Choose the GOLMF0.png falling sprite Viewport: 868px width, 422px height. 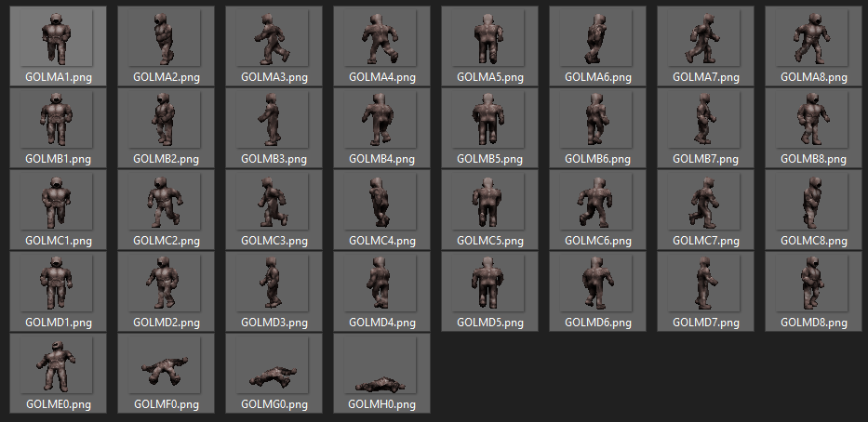point(165,365)
